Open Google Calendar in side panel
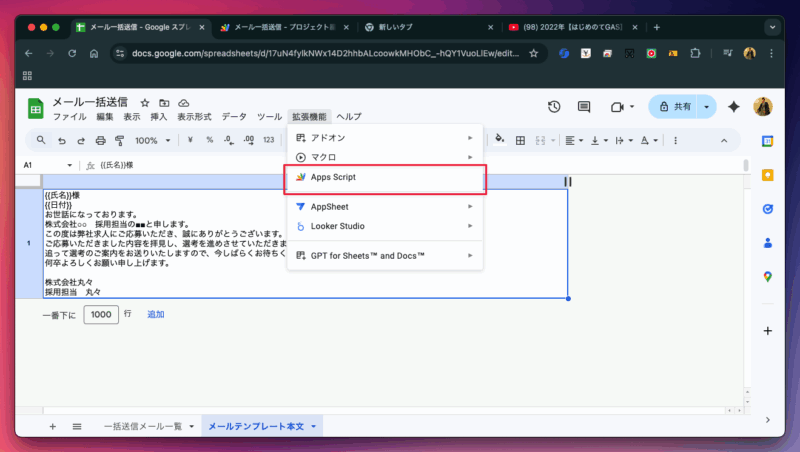Image resolution: width=800 pixels, height=452 pixels. (x=767, y=142)
